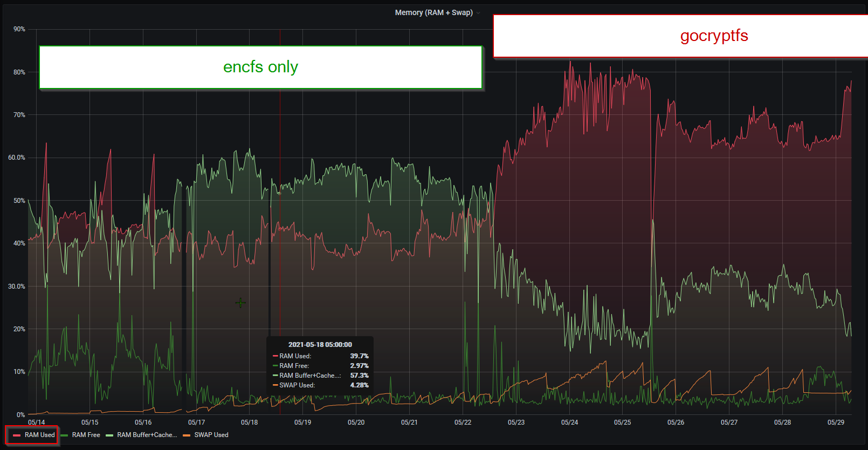This screenshot has width=868, height=450.
Task: Click the chevron beside the panel title
Action: pyautogui.click(x=478, y=13)
